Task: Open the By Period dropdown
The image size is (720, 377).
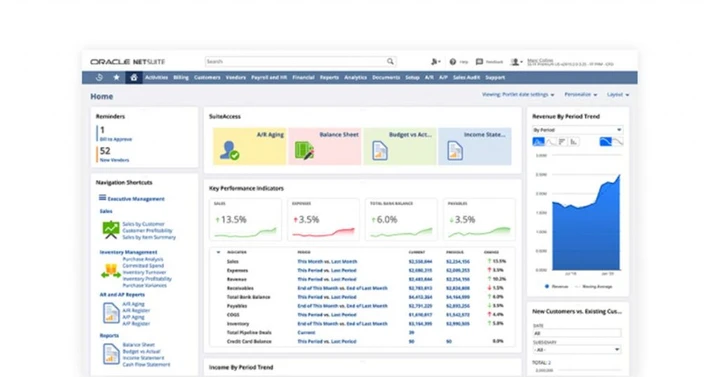Action: tap(577, 130)
